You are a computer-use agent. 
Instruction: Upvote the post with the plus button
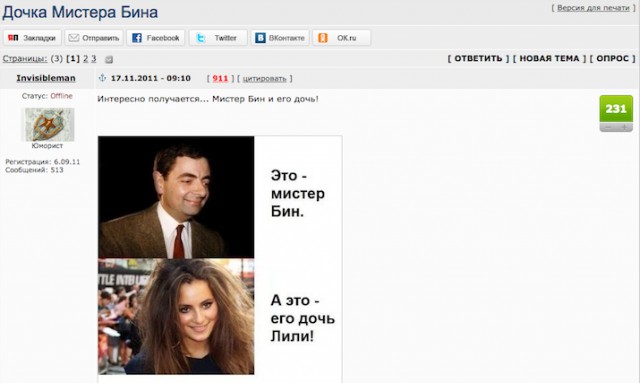(624, 127)
